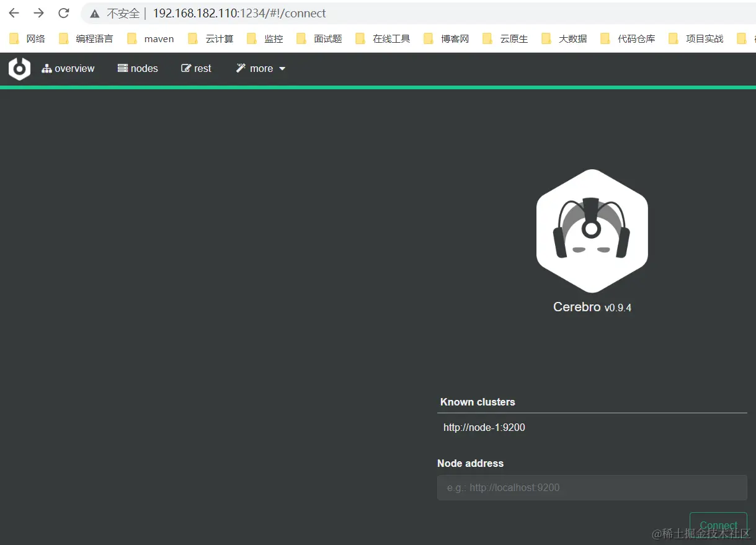Screen dimensions: 756x545
Task: Open the rest page
Action: tap(196, 69)
